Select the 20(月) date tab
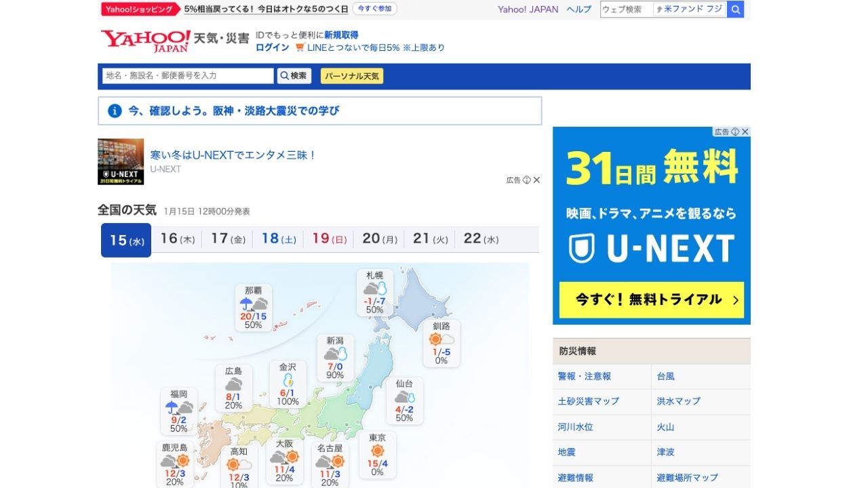This screenshot has width=868, height=488. 379,239
